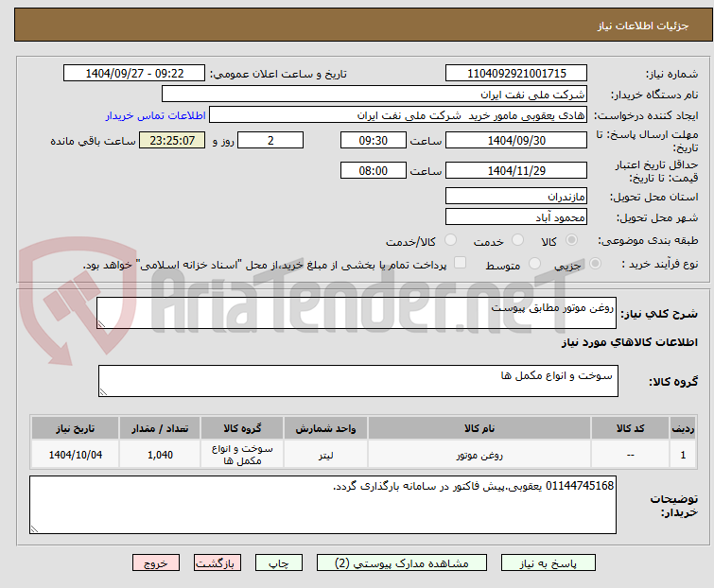714x588 pixels.
Task: Click the گروه کالا column header
Action: (x=242, y=428)
